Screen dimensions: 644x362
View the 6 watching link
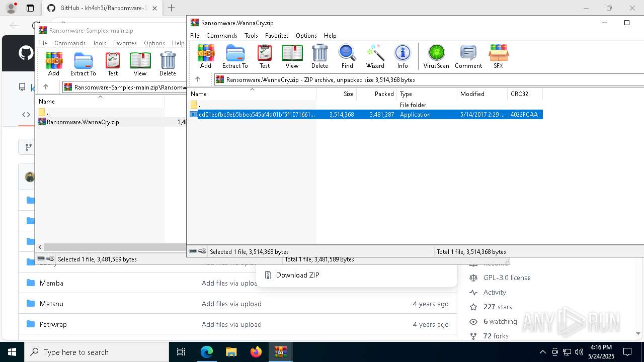(500, 321)
